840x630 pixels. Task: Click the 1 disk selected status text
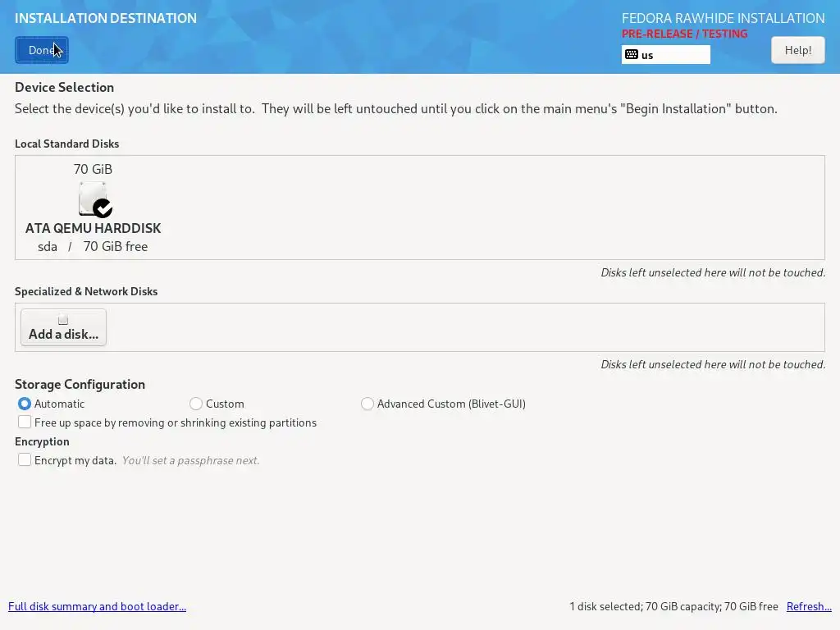[x=673, y=606]
